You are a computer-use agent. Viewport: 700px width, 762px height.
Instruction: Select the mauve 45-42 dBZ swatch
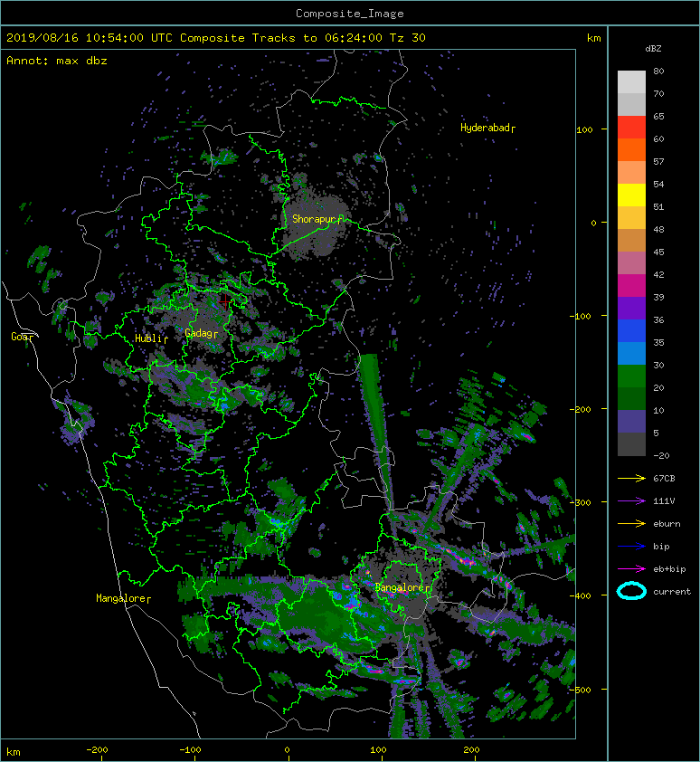tap(631, 263)
